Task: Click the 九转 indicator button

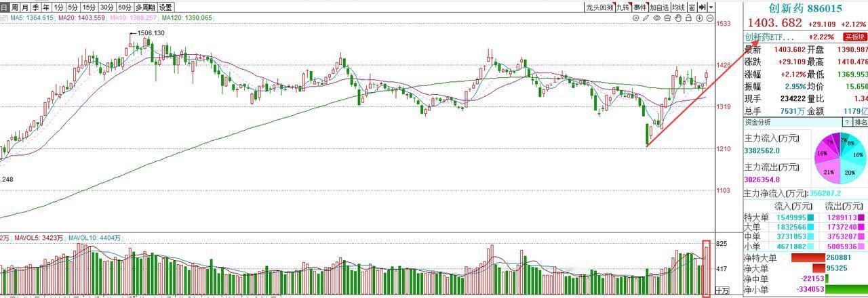Action: [623, 7]
